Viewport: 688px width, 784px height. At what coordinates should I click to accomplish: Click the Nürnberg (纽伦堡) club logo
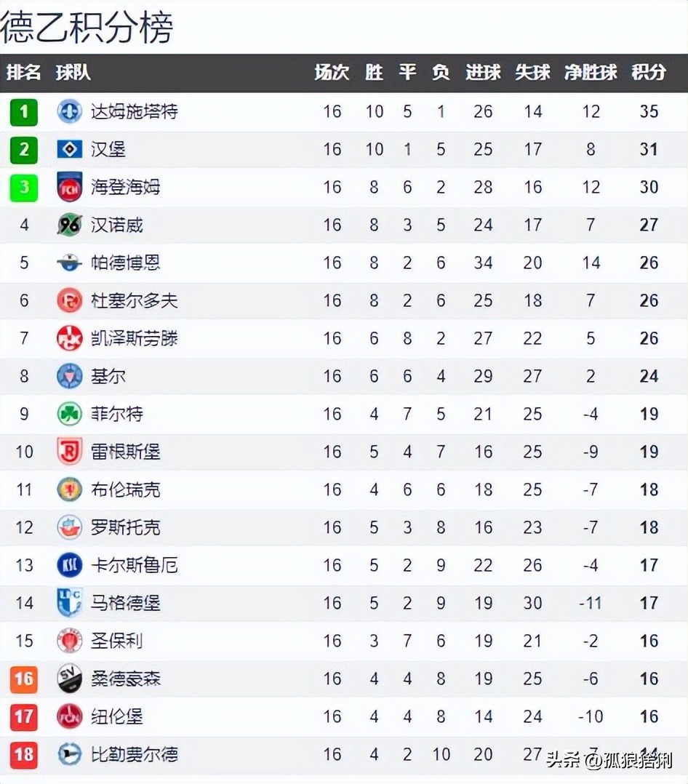tap(70, 716)
